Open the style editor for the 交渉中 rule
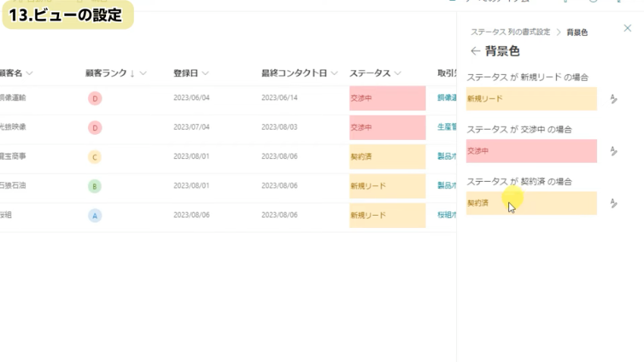This screenshot has height=362, width=644. tap(614, 151)
